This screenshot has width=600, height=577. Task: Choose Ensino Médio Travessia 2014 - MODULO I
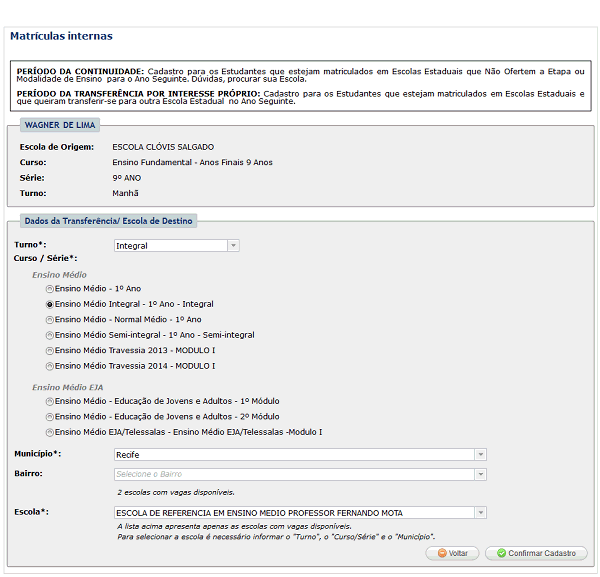point(50,366)
